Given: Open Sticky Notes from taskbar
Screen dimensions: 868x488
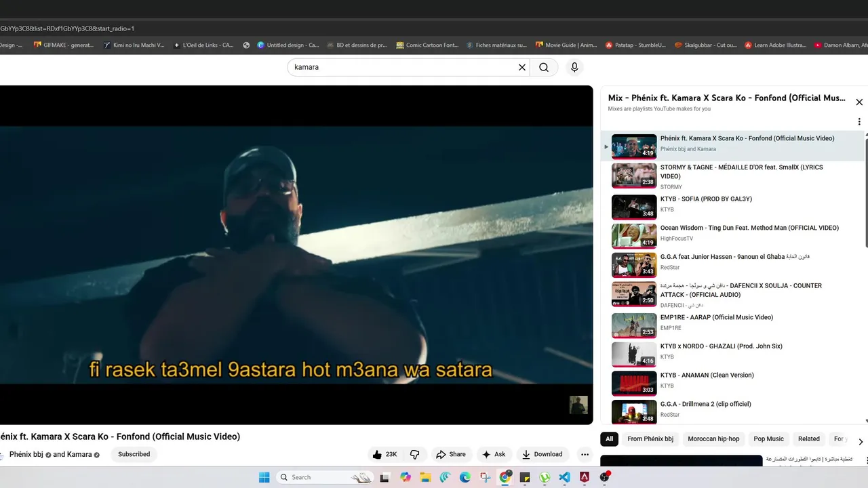Looking at the screenshot, I should [525, 477].
